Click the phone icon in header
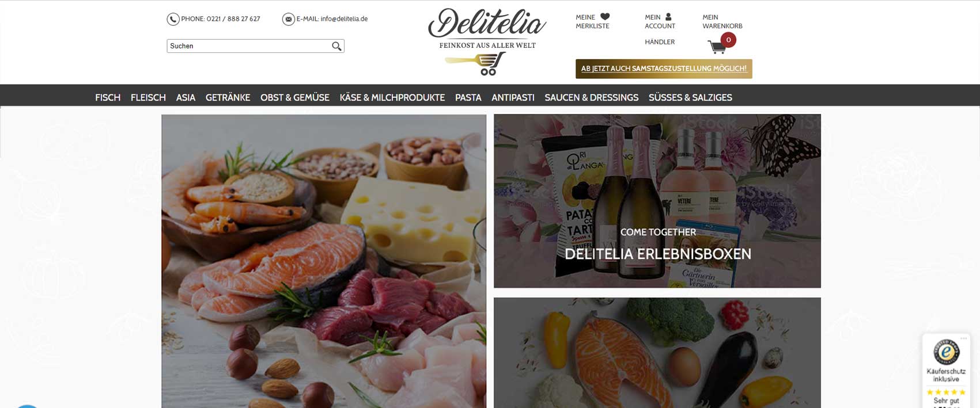Viewport: 980px width, 408px height. click(173, 19)
